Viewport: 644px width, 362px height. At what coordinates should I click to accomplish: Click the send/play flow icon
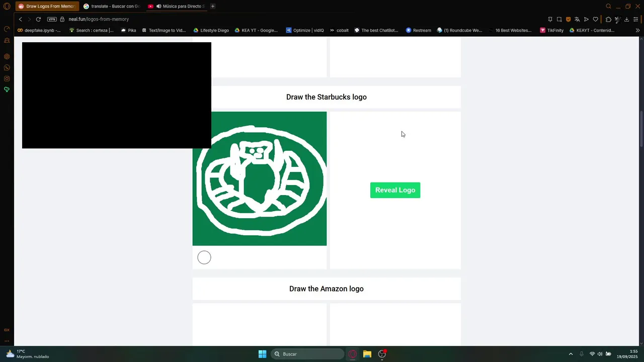(586, 19)
